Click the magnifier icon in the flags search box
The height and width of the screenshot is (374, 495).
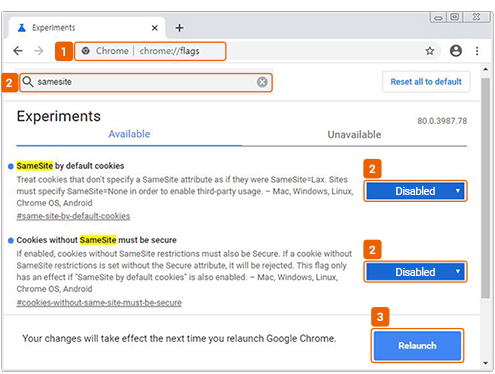[28, 82]
